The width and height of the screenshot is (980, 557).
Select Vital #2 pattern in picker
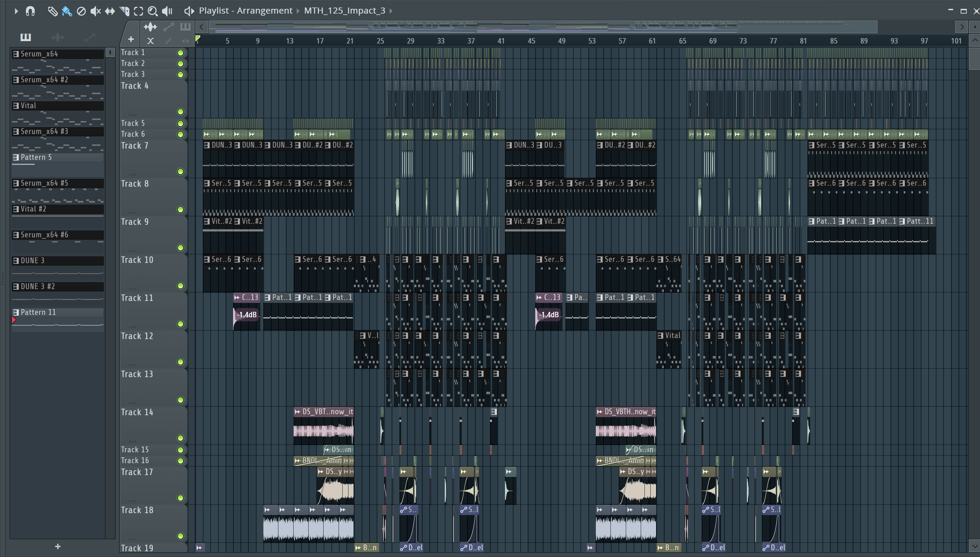click(58, 209)
